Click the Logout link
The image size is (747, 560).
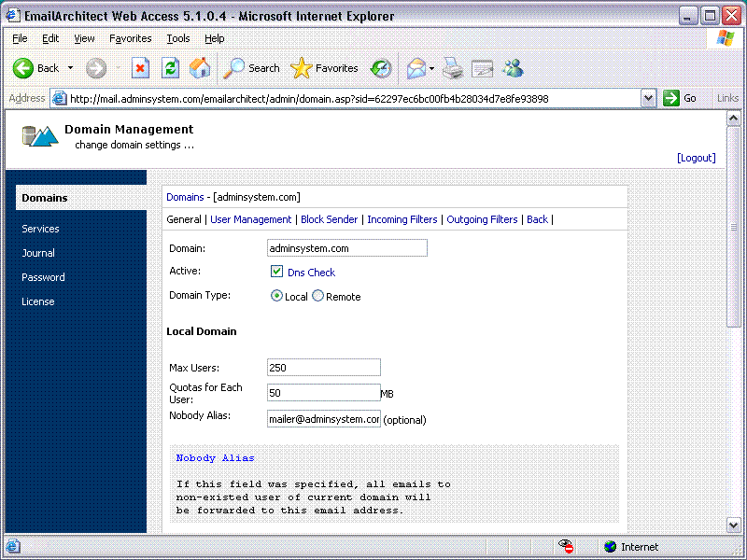tap(696, 158)
